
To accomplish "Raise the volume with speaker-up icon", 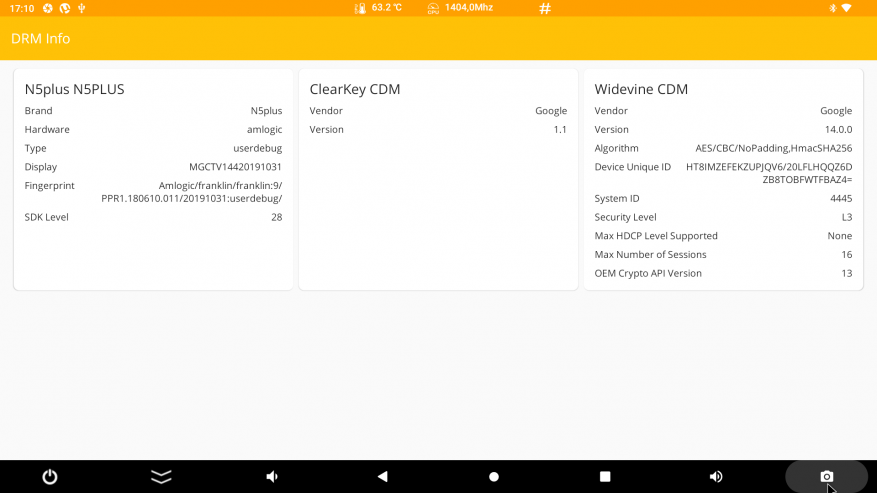I will coord(716,477).
